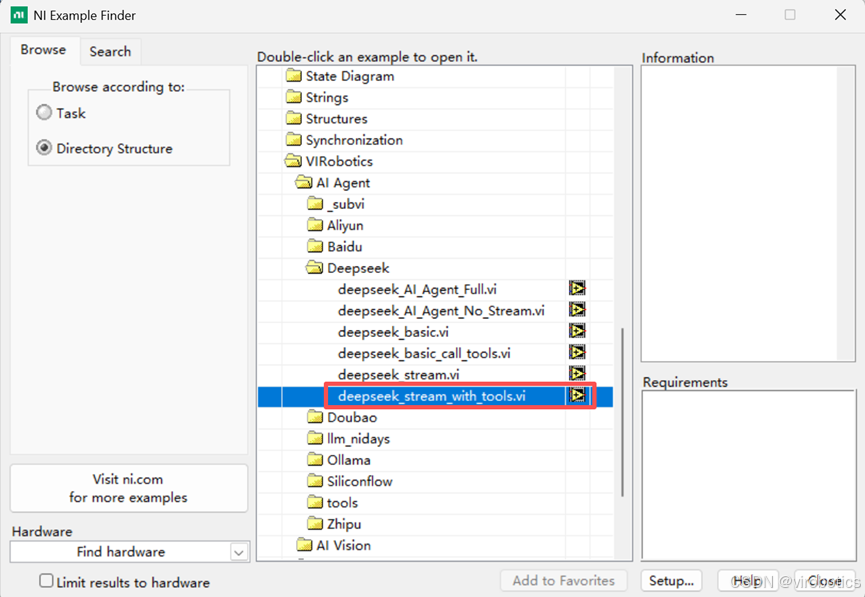Click the Zhipu folder icon
The height and width of the screenshot is (597, 865).
315,524
